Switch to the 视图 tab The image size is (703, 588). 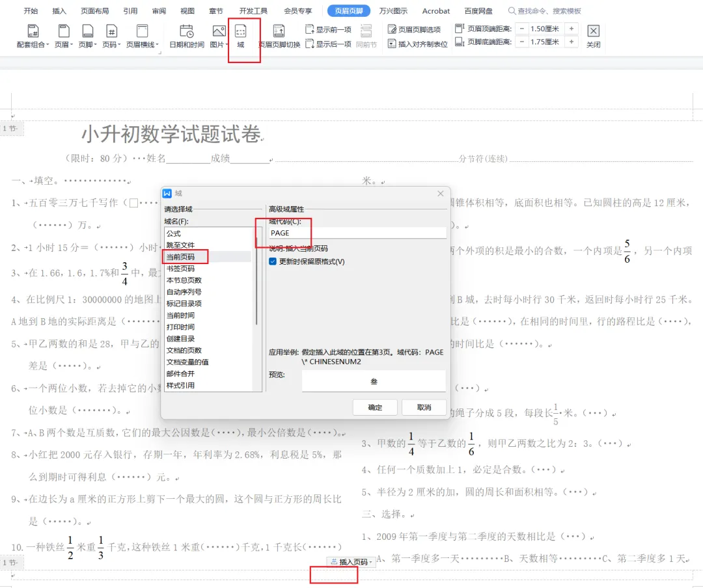pyautogui.click(x=187, y=11)
